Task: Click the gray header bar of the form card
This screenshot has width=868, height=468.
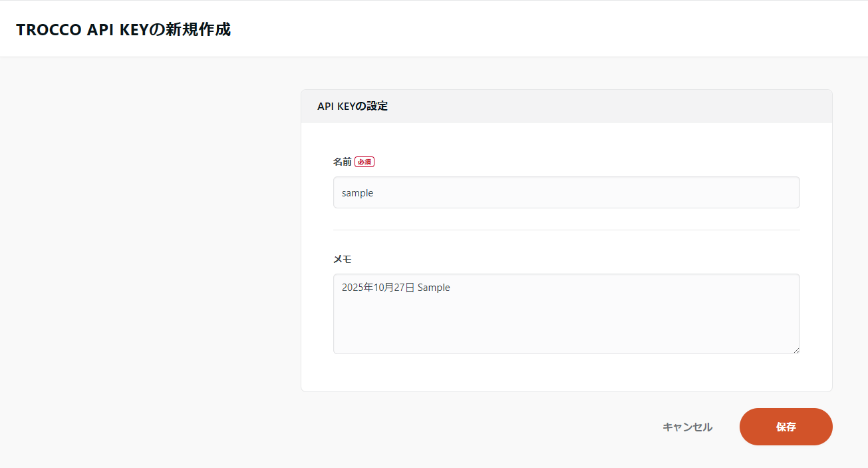Action: pos(565,105)
